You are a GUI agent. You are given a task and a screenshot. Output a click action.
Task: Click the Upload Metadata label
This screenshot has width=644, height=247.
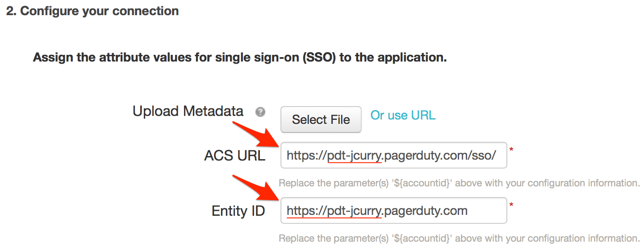pos(188,111)
